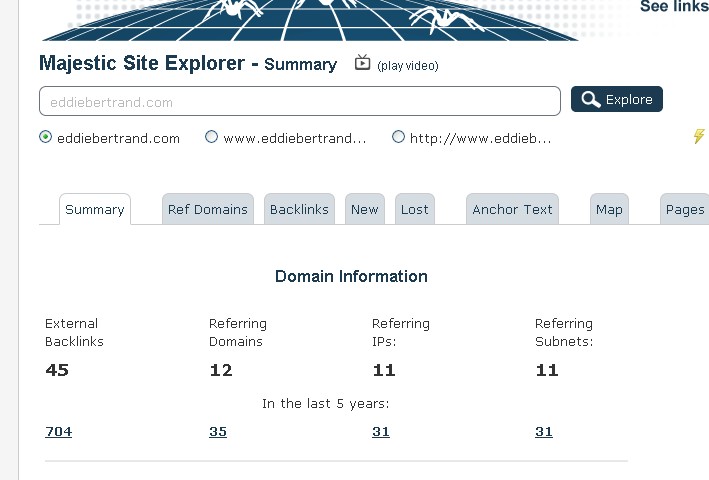
Task: Click the Domain Information heading
Action: 351,276
